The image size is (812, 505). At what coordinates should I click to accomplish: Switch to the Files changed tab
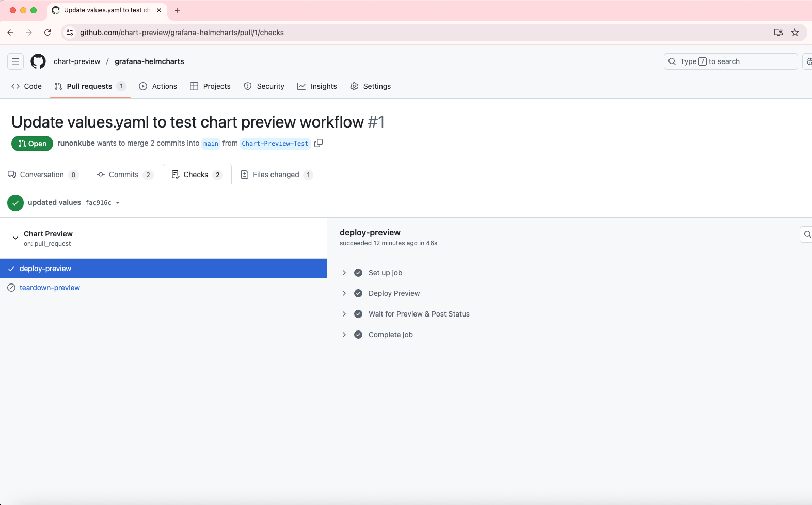[x=277, y=175]
